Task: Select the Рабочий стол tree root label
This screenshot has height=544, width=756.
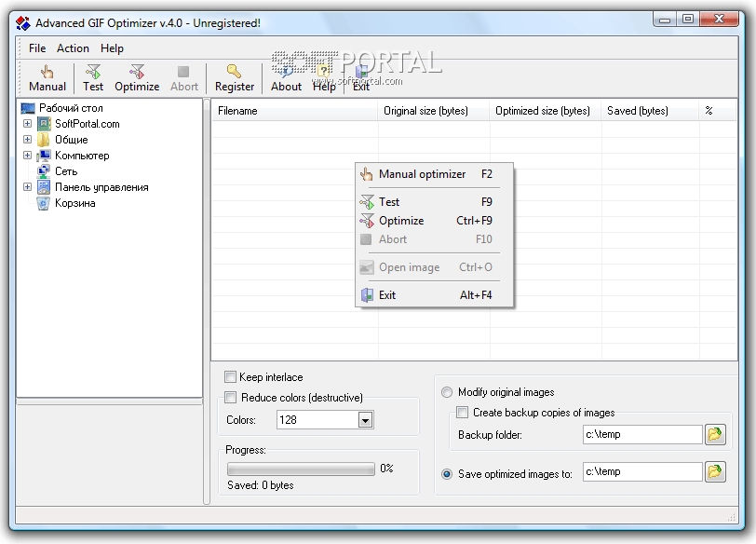Action: coord(71,108)
